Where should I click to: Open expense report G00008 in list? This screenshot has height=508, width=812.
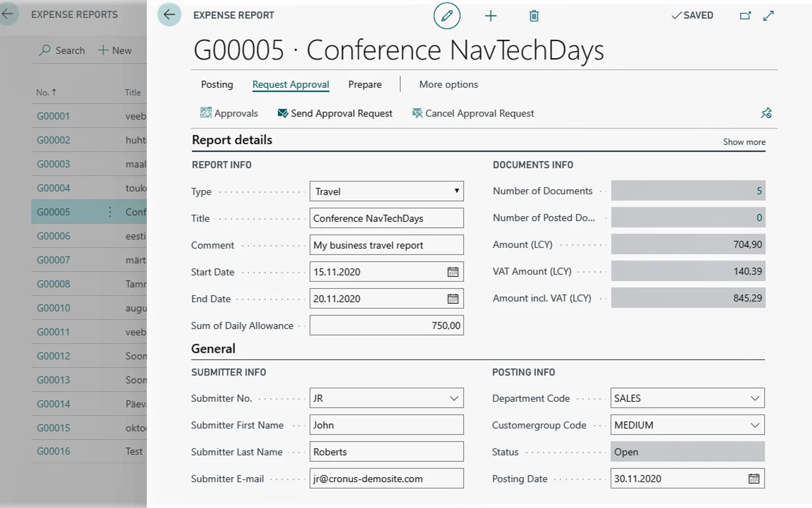[x=53, y=283]
